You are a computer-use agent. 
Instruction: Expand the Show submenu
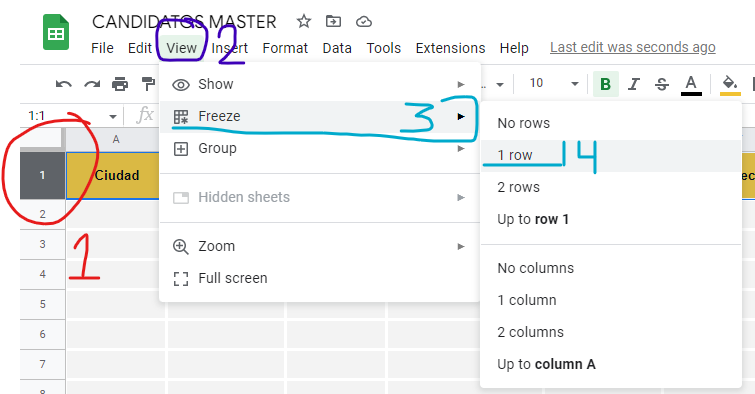[320, 84]
